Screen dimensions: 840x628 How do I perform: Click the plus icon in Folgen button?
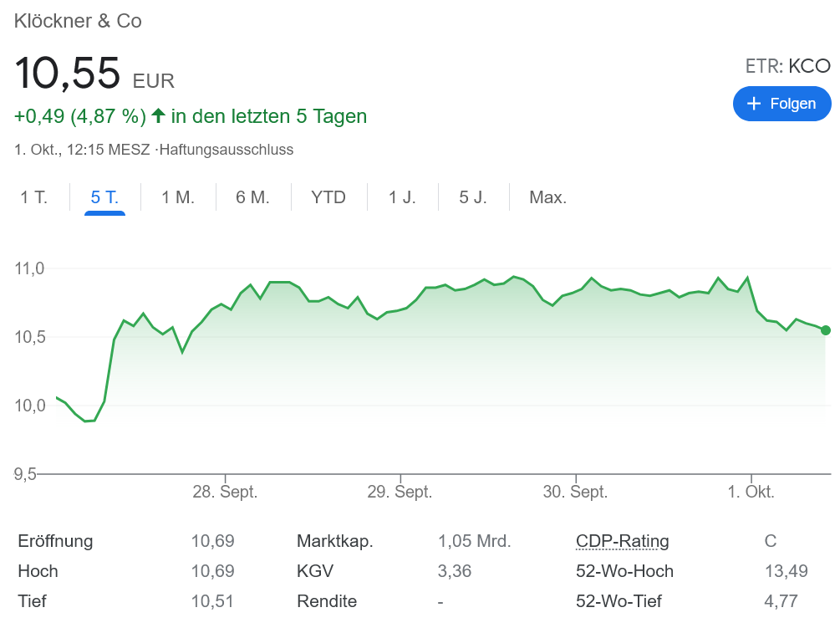tap(754, 104)
